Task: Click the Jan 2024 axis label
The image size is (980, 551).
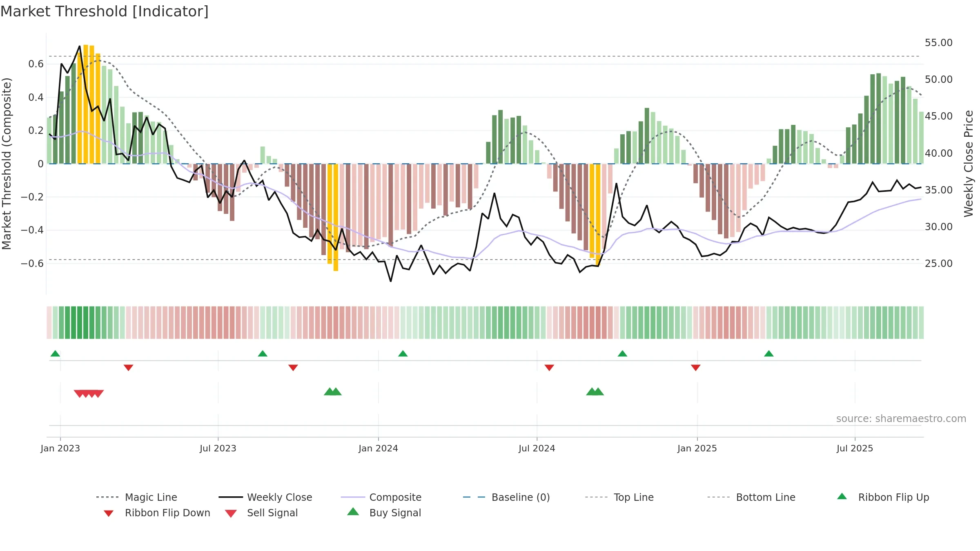Action: click(378, 448)
